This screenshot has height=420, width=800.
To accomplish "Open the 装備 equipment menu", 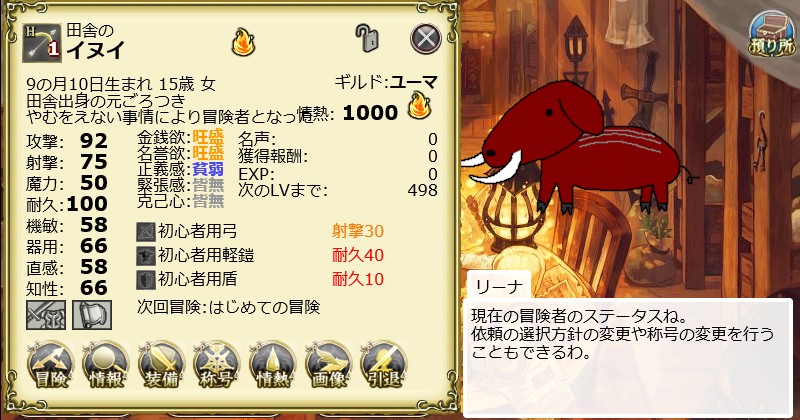I will [x=161, y=365].
